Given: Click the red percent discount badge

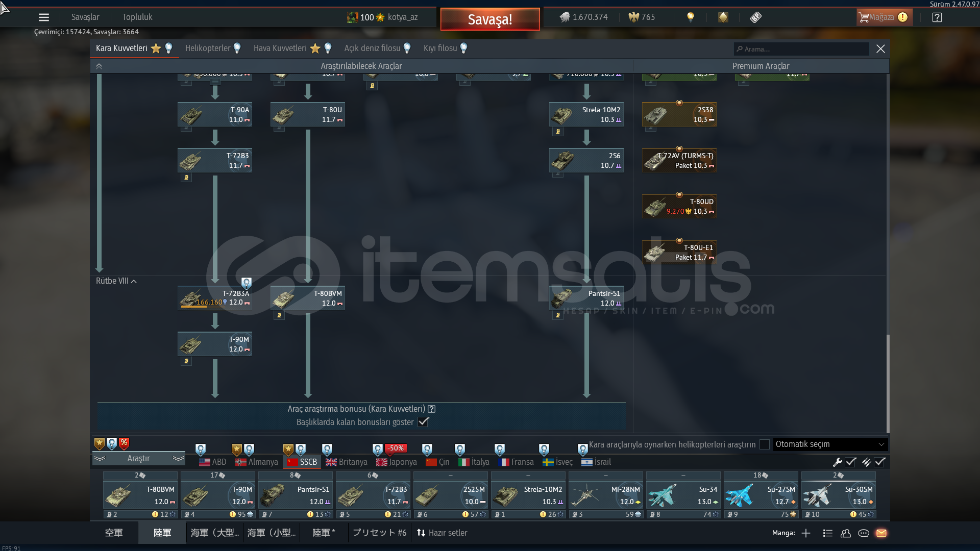Looking at the screenshot, I should click(124, 443).
